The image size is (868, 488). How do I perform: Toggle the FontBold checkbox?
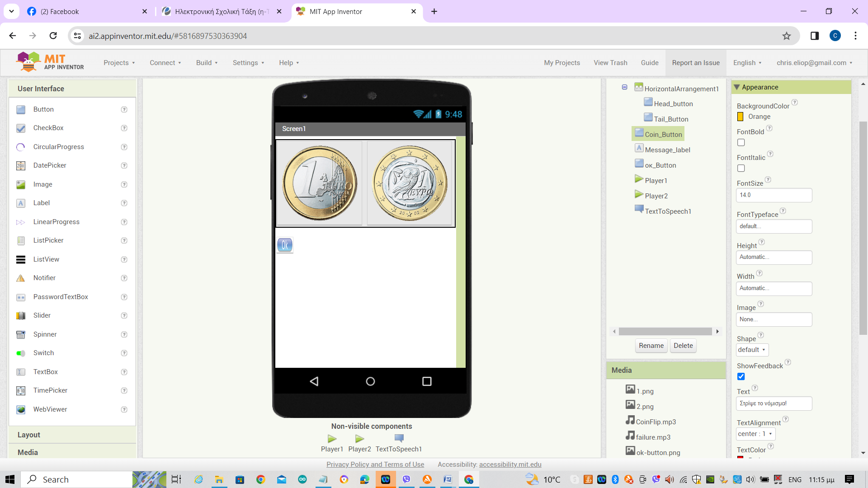741,142
